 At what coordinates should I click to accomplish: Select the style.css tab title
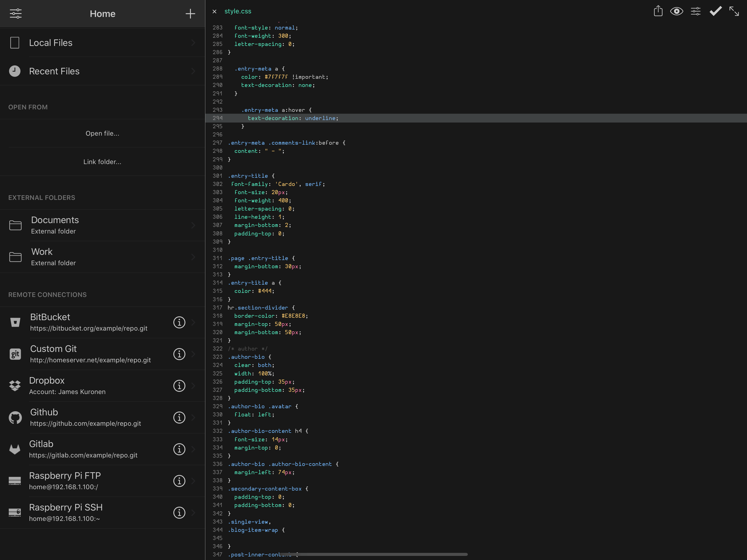tap(238, 11)
